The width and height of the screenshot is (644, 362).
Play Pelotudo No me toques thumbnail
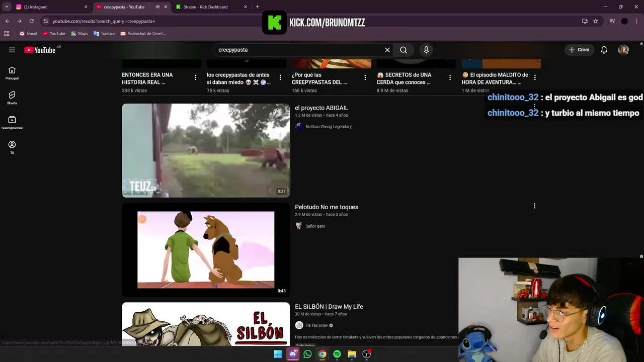coord(206,249)
